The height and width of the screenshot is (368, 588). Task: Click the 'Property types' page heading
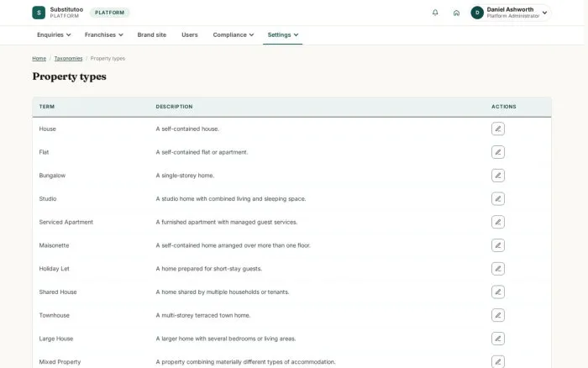70,76
